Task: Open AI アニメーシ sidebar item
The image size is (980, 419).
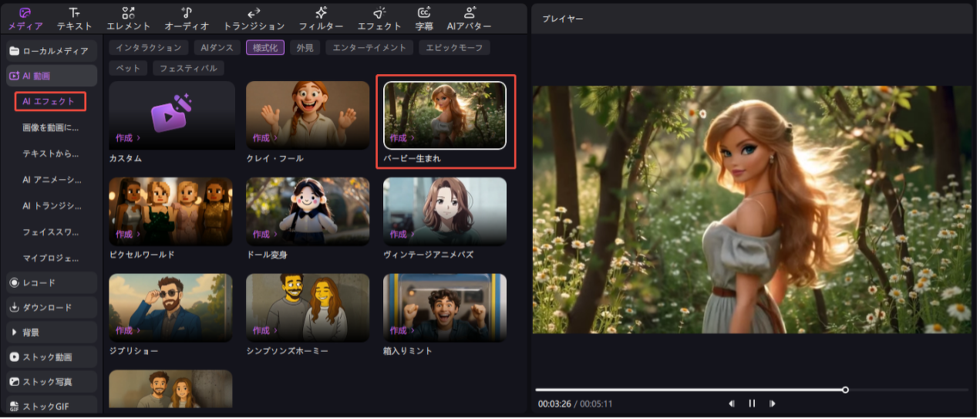Action: 51,180
